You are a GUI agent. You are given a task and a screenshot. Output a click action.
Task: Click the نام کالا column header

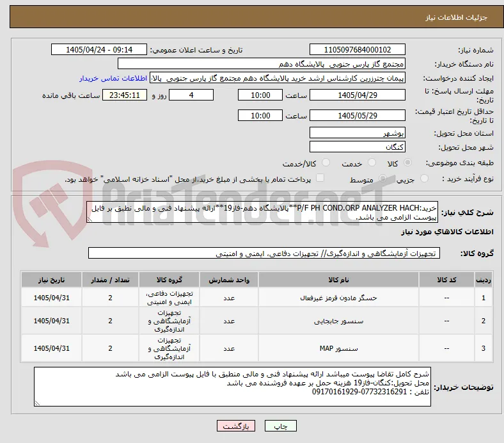[338, 280]
